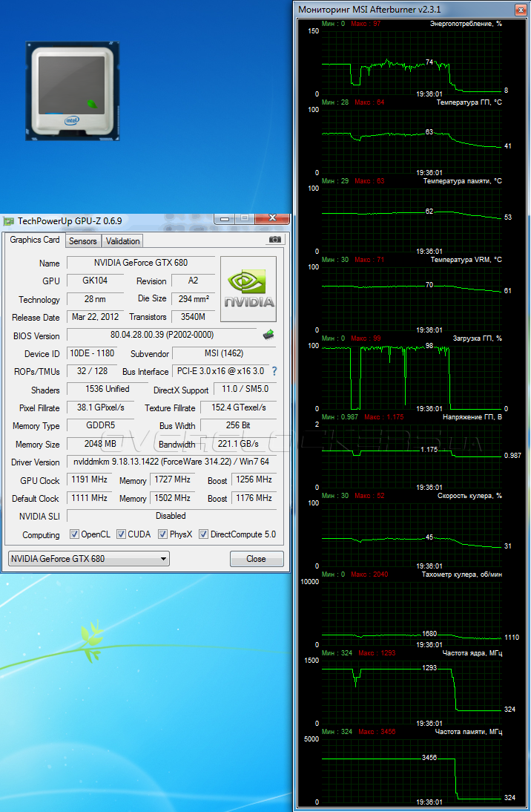Image resolution: width=531 pixels, height=812 pixels.
Task: Minimize the GPU-Z window
Action: 223,218
